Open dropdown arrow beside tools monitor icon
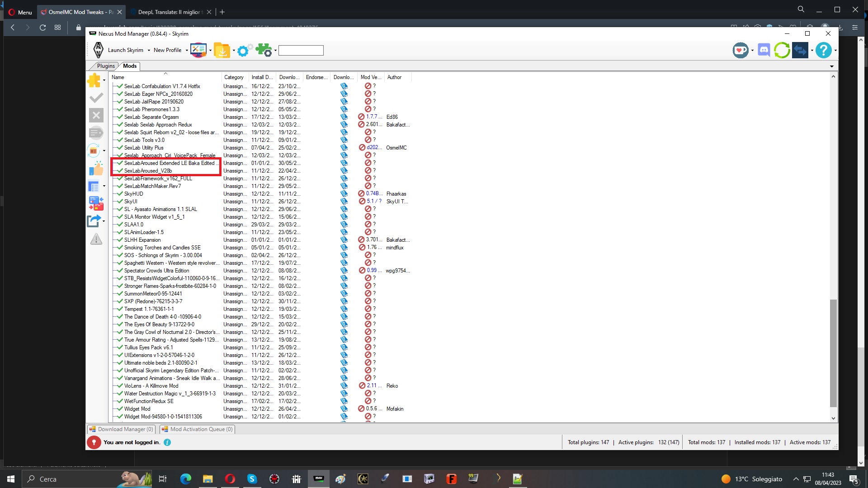868x488 pixels. tap(210, 51)
